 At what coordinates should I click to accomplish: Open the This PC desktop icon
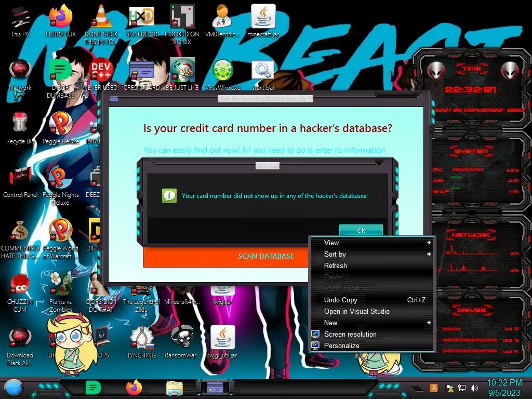[x=20, y=17]
